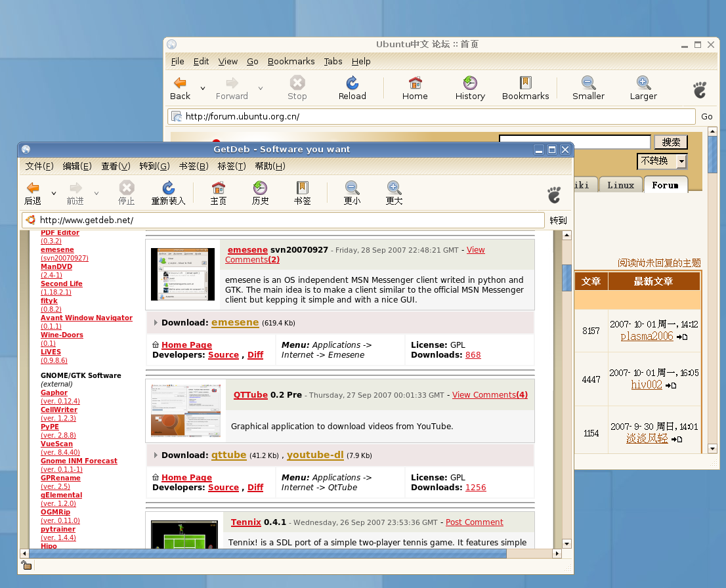Open 阅读尚未回复的主题 link on forum
Screen dimensions: 726x588
coord(659,263)
